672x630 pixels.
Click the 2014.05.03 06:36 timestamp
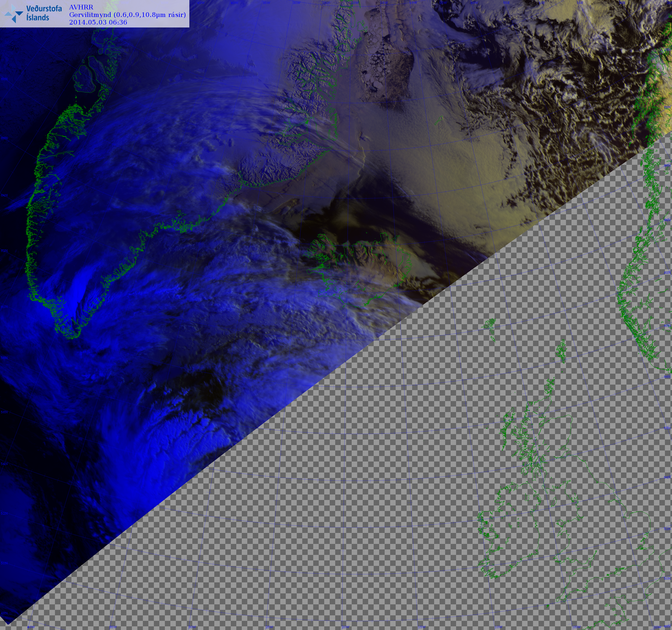click(x=98, y=22)
